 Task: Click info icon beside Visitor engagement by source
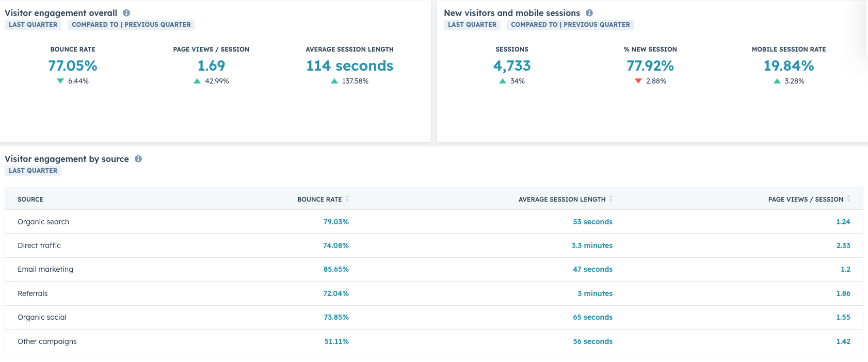pos(138,159)
